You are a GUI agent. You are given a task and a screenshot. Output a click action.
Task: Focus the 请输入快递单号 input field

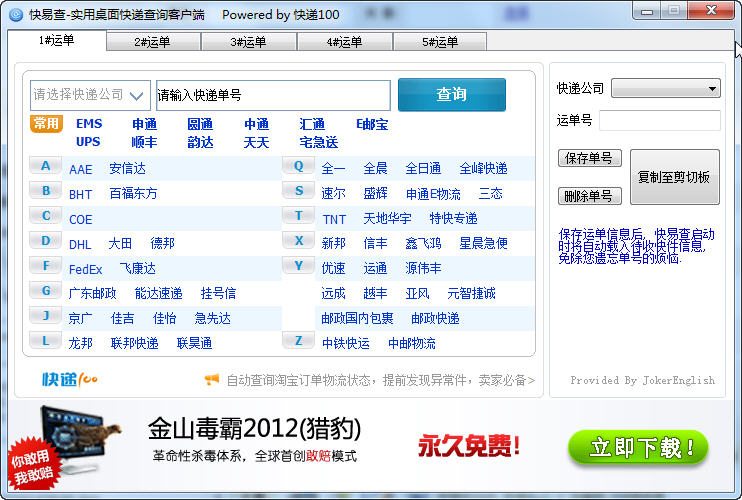[x=273, y=96]
